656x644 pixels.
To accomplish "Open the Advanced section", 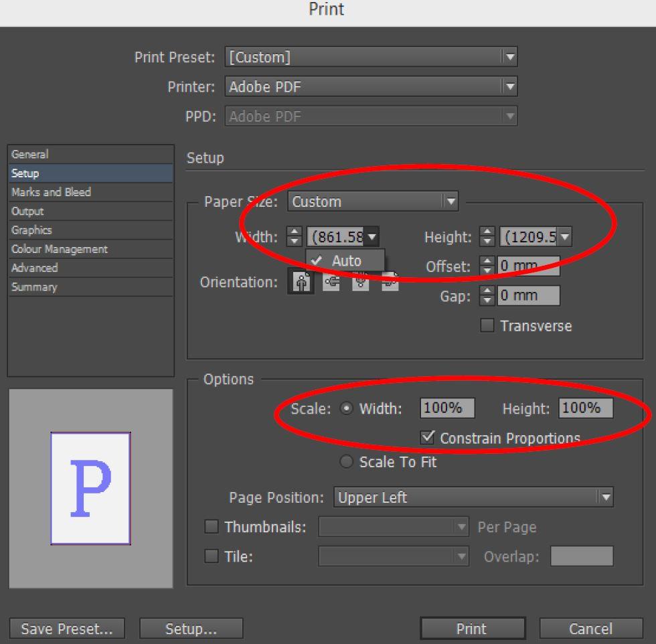I will point(91,268).
